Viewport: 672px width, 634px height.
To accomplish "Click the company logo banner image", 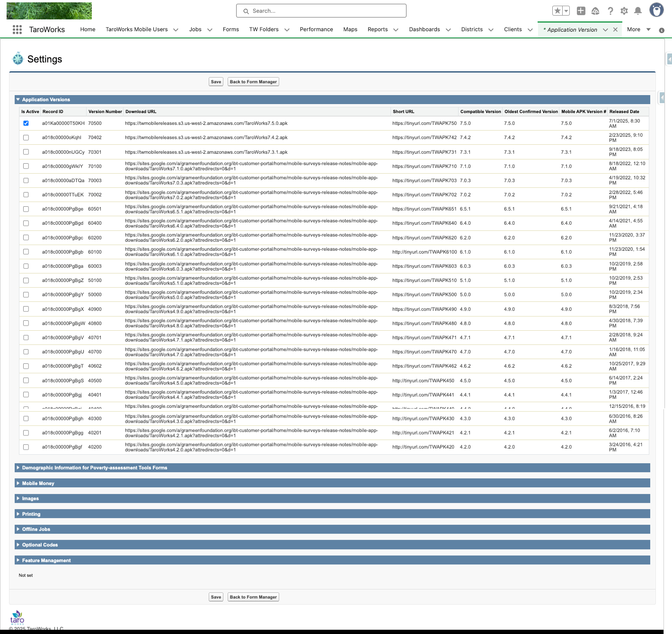I will click(49, 10).
